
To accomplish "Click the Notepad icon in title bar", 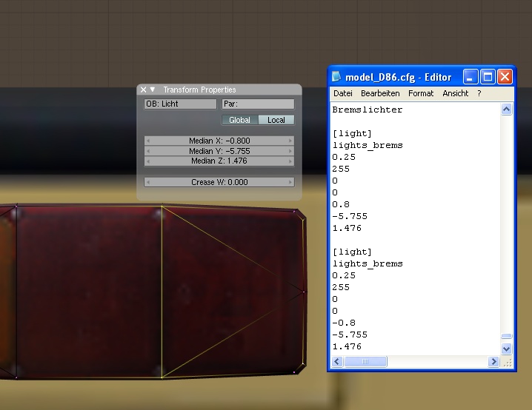I will 336,76.
